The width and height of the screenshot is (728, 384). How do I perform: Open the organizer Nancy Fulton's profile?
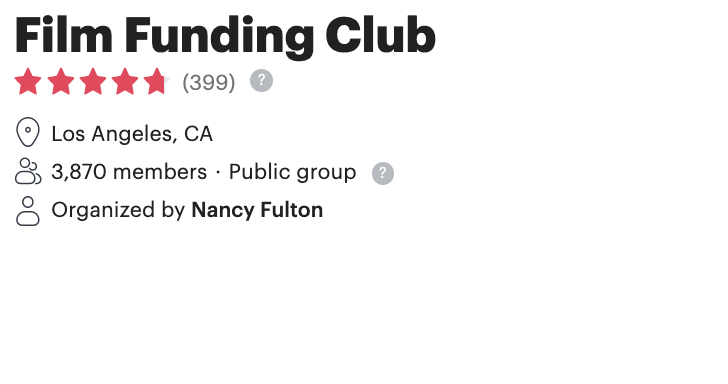click(x=257, y=210)
